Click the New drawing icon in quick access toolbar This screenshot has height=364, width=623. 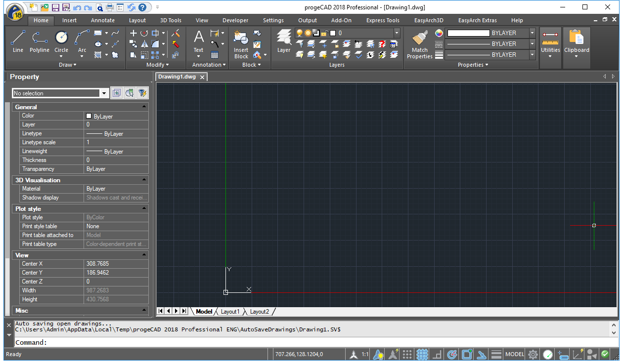point(33,7)
